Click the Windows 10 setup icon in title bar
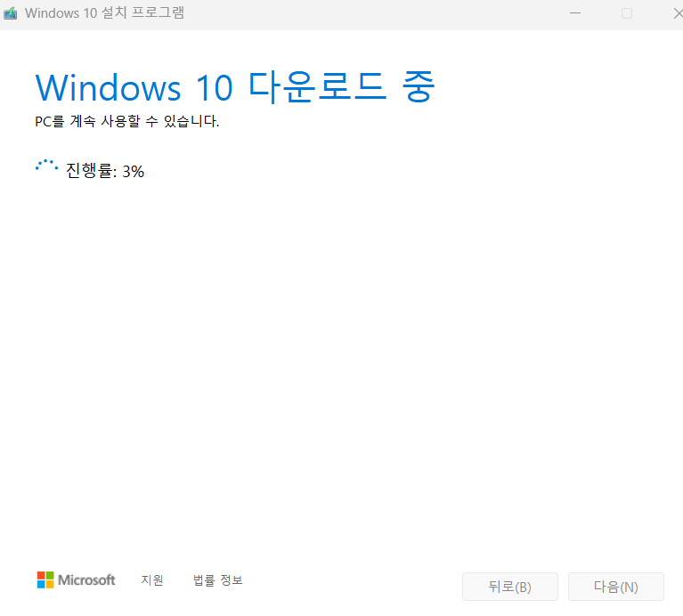The width and height of the screenshot is (683, 616). tap(10, 13)
